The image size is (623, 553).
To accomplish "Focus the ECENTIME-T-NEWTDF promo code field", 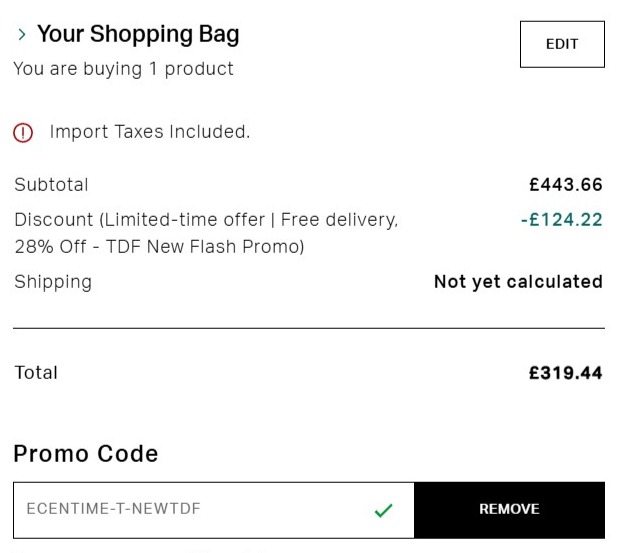I will coord(190,509).
